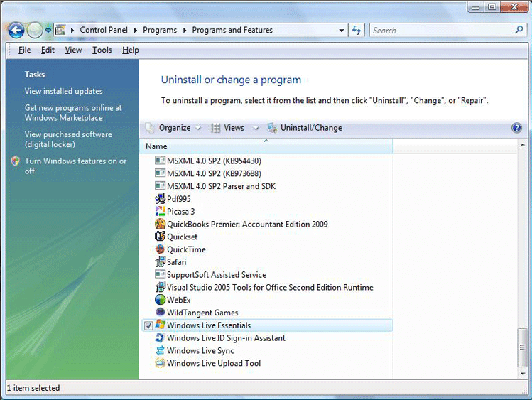Click the blue Help question mark icon
The width and height of the screenshot is (532, 400).
click(516, 128)
